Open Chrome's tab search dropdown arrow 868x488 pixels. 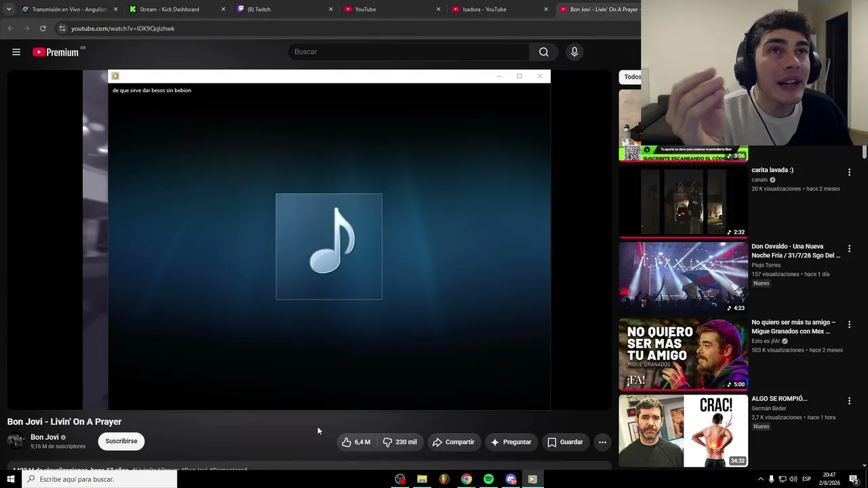coord(9,9)
